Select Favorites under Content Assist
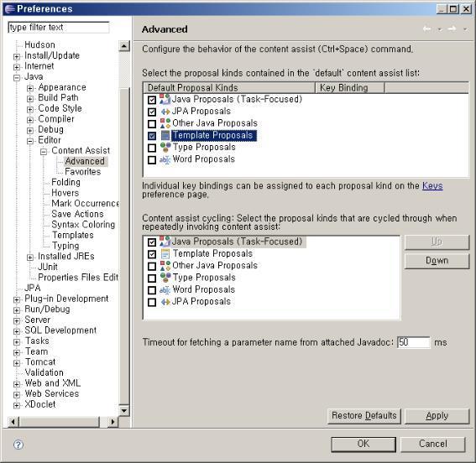 point(82,172)
